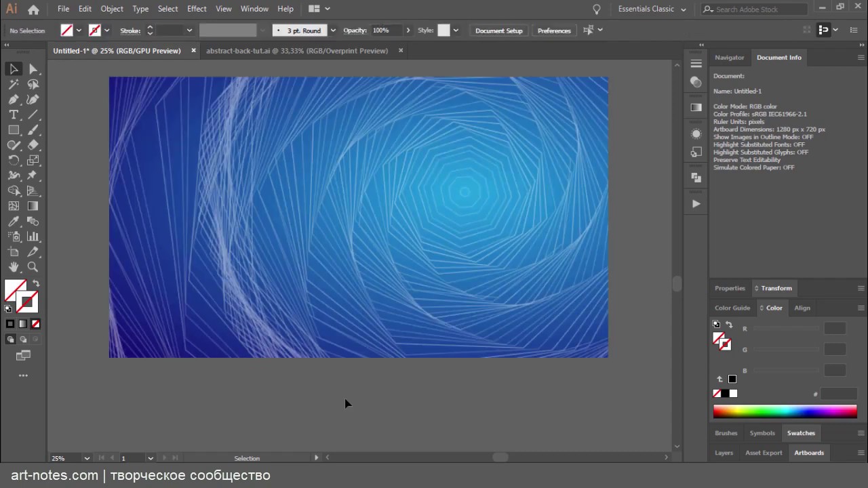
Task: Pick the Gradient tool
Action: [x=33, y=206]
